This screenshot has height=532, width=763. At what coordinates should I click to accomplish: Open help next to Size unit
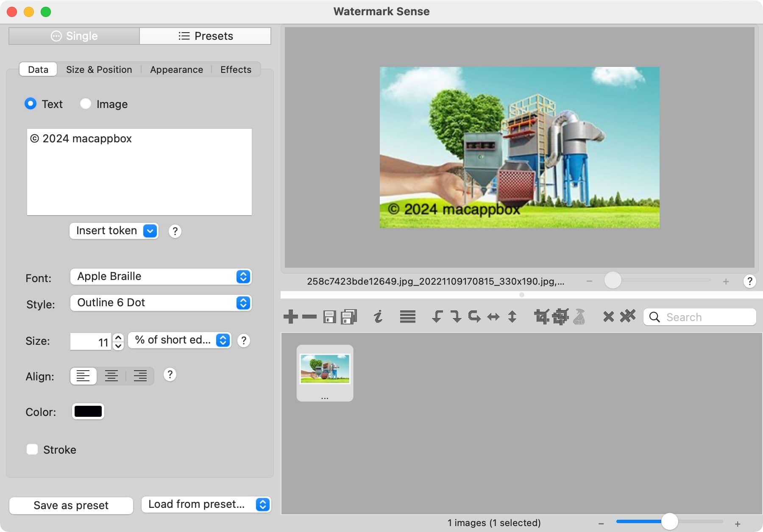click(x=243, y=341)
